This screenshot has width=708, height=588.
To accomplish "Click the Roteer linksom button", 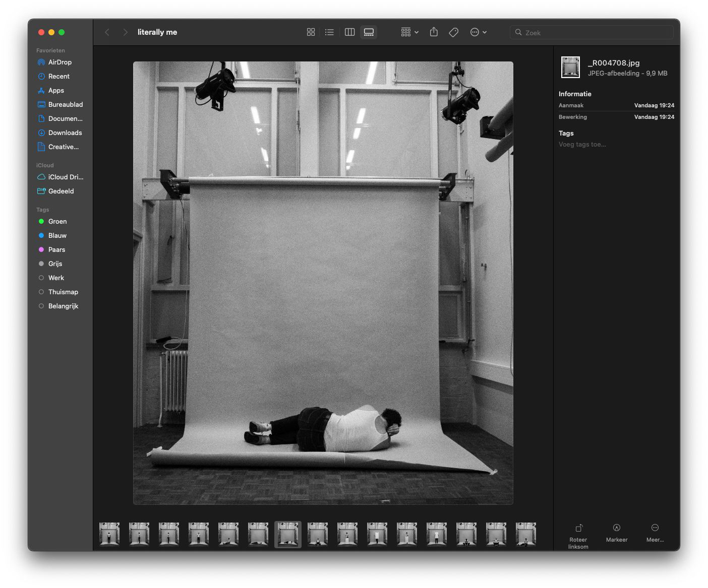I will (578, 536).
